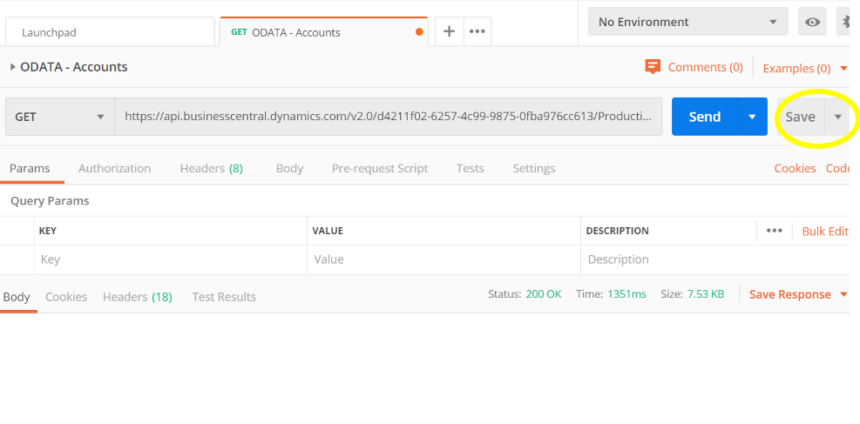Switch to the Authorization tab
The width and height of the screenshot is (860, 424).
click(x=115, y=168)
